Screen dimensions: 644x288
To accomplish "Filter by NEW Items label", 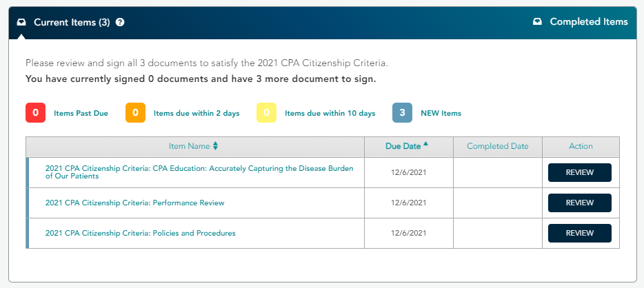I will (441, 113).
